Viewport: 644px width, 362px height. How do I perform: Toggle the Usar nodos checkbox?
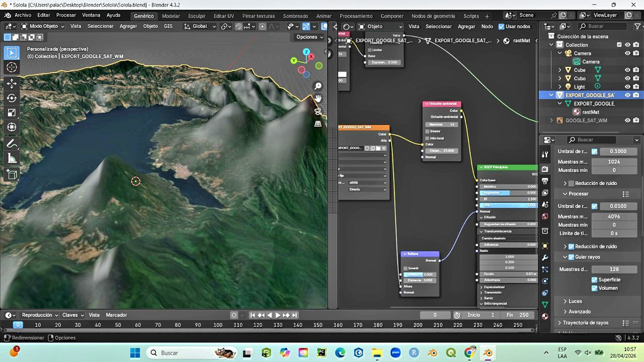point(501,26)
